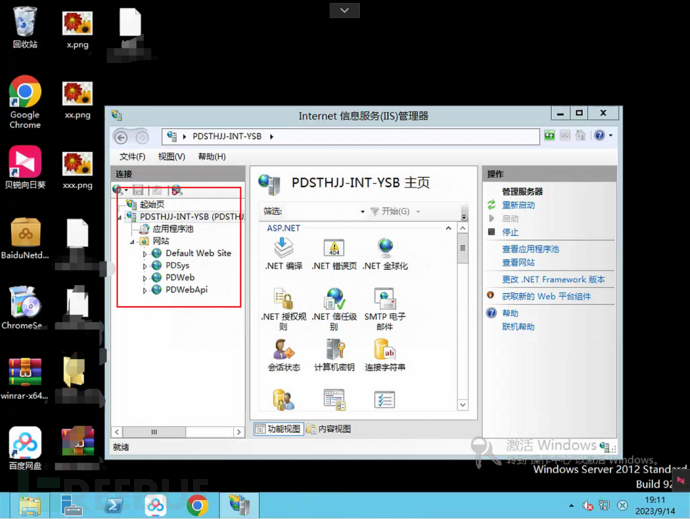
Task: Open the 视图(V) menu
Action: point(172,157)
